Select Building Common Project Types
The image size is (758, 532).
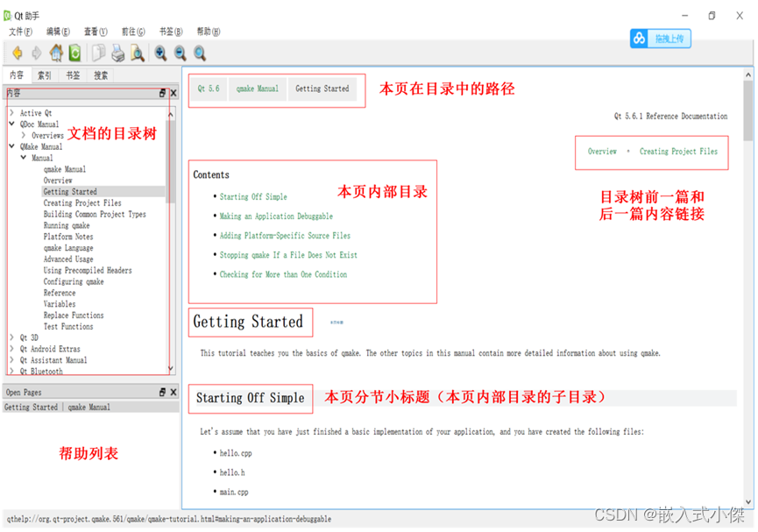pos(95,214)
